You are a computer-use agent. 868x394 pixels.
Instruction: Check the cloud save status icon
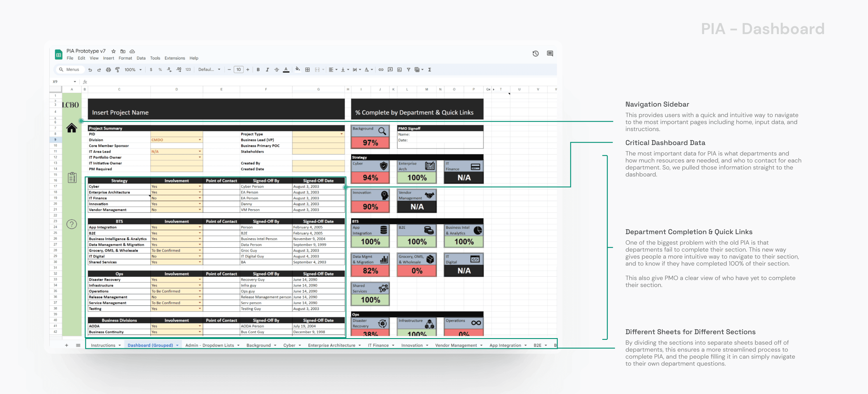[132, 51]
